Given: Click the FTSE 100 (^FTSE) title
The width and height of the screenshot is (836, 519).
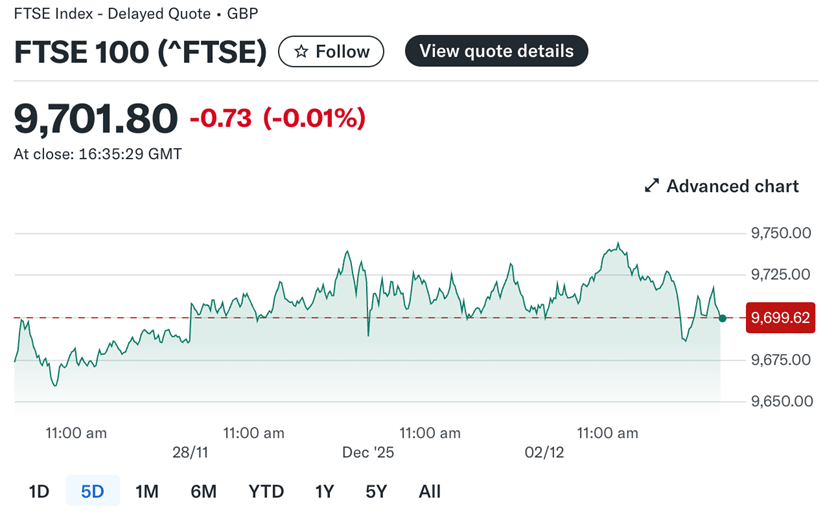Looking at the screenshot, I should 140,52.
